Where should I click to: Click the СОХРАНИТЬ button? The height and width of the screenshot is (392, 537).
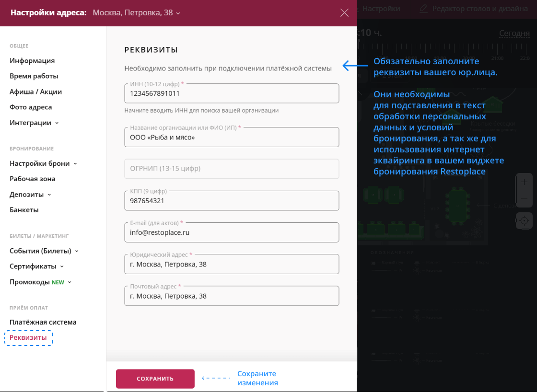pyautogui.click(x=155, y=379)
